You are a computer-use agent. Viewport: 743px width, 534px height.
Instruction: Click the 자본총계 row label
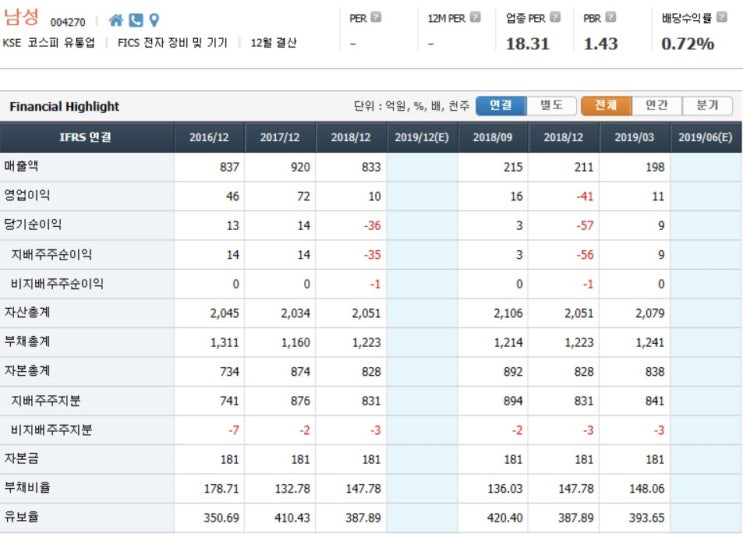pos(27,371)
